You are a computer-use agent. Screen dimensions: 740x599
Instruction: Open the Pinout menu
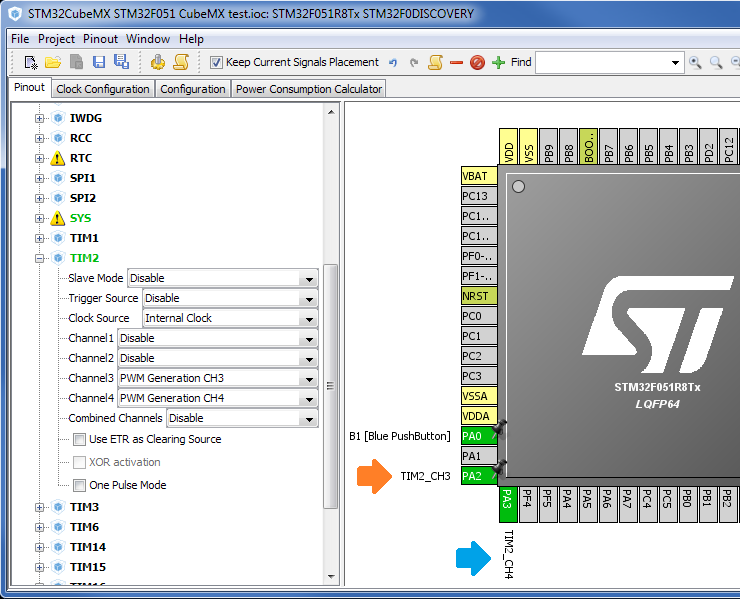[x=100, y=39]
